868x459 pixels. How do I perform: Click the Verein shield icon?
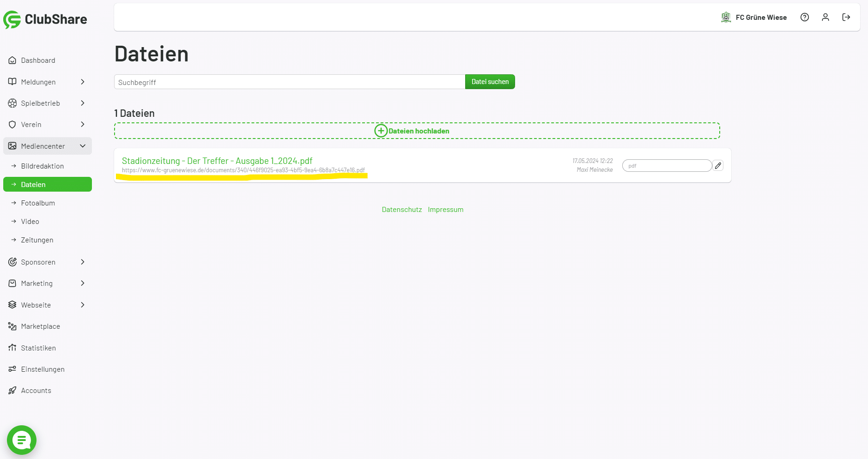point(12,125)
